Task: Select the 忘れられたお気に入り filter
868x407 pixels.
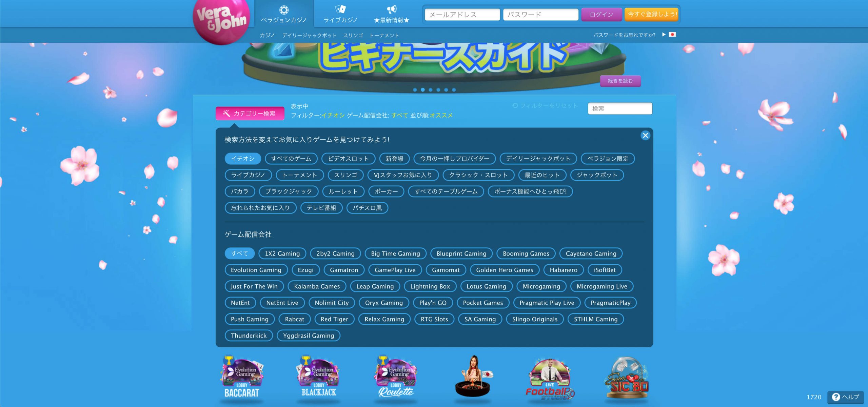Action: pyautogui.click(x=260, y=208)
